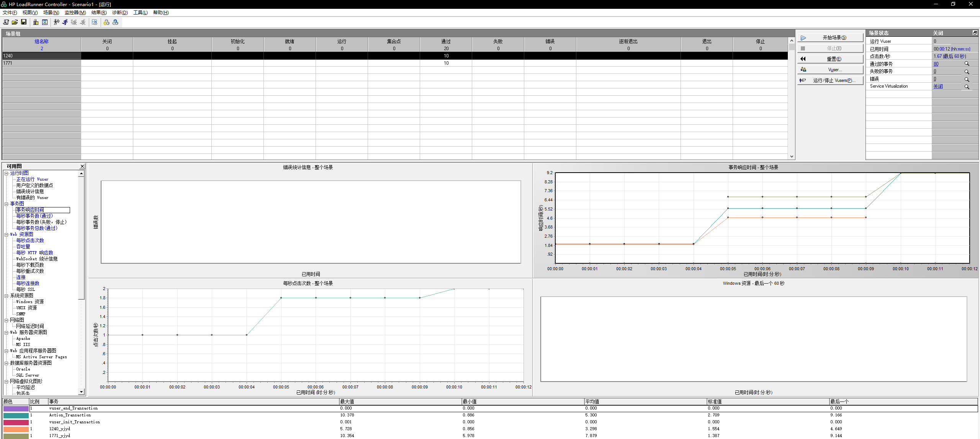Image resolution: width=980 pixels, height=439 pixels.
Task: Undock the 场景状态 panel via header icon
Action: tap(975, 33)
